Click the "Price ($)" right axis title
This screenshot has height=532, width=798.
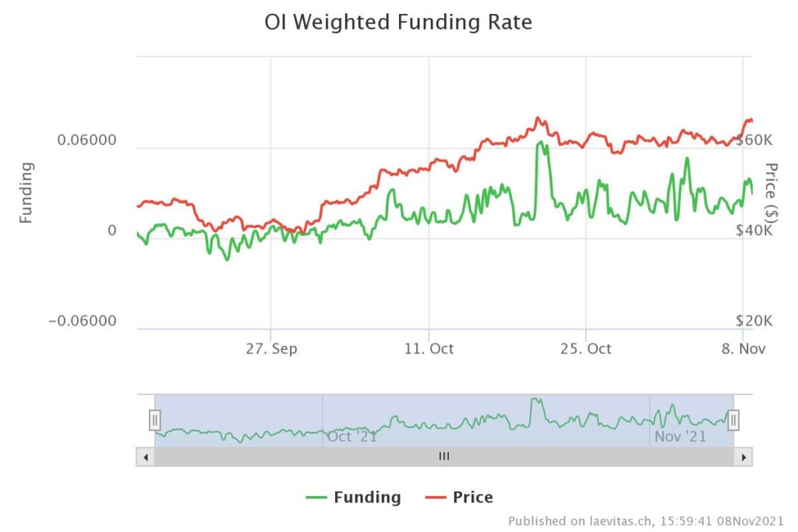click(x=772, y=192)
